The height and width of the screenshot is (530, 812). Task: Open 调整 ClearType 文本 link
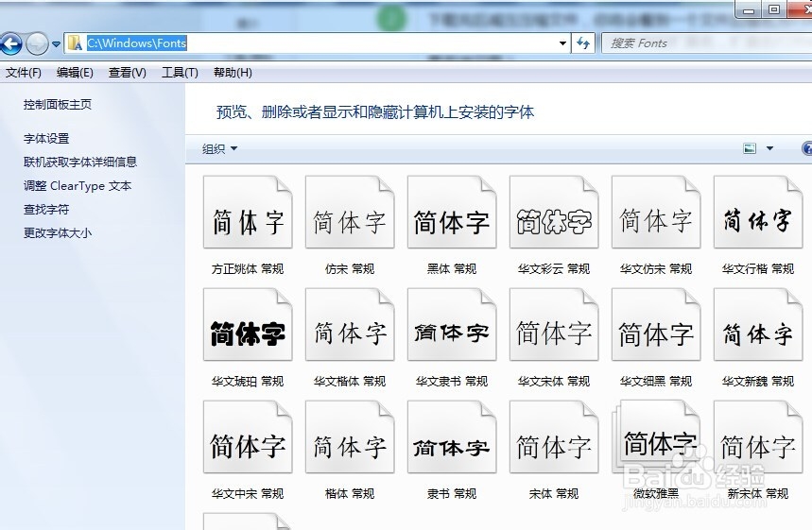click(x=78, y=186)
